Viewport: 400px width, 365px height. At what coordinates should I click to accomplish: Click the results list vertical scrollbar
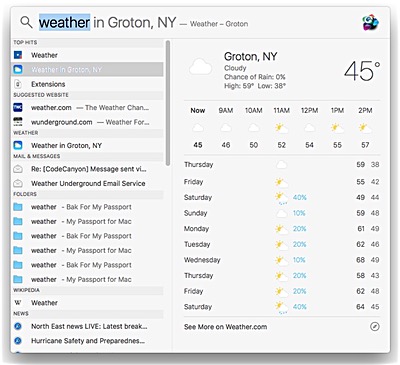(168, 103)
